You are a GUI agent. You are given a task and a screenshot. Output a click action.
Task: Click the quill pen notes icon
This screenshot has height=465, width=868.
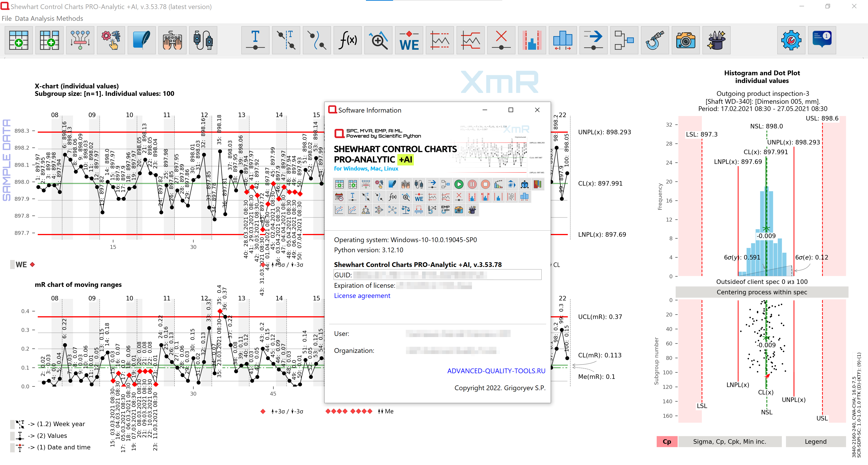tap(142, 40)
